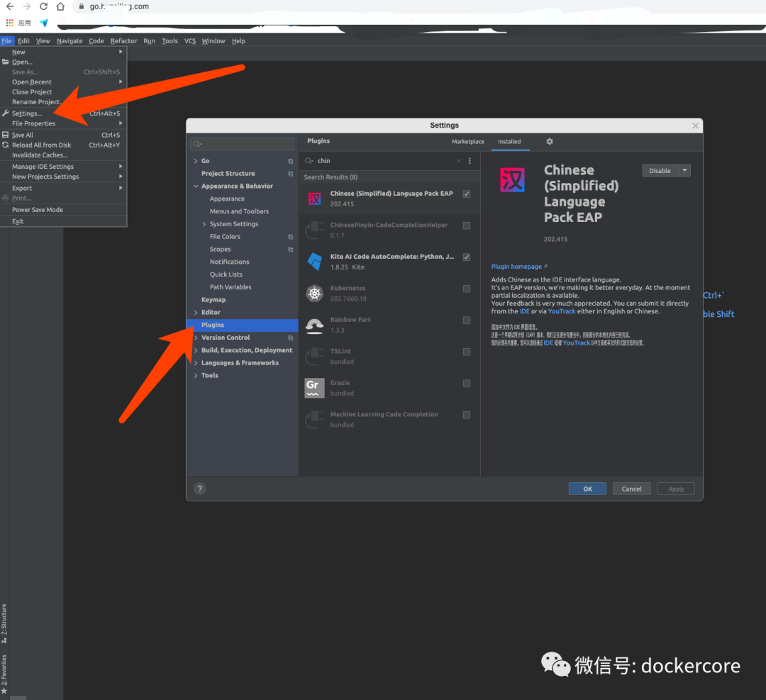The height and width of the screenshot is (700, 766).
Task: Open the Disable button dropdown arrow
Action: [685, 170]
